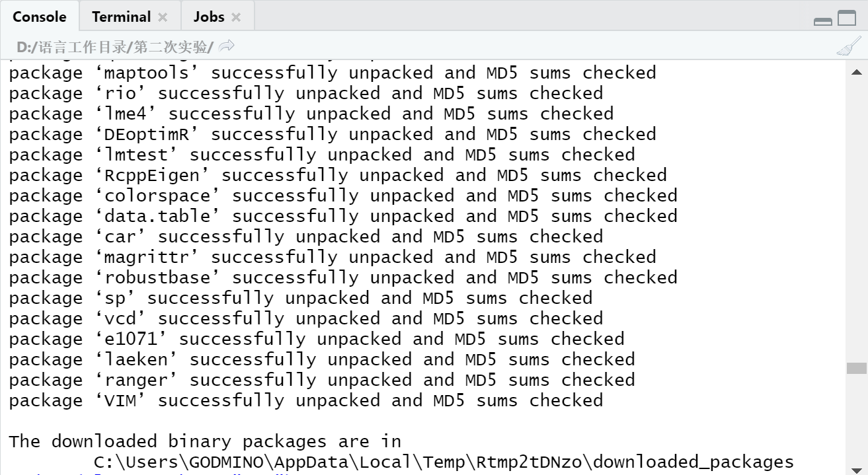Viewport: 868px width, 475px height.
Task: Minimize the console pane
Action: tap(823, 20)
